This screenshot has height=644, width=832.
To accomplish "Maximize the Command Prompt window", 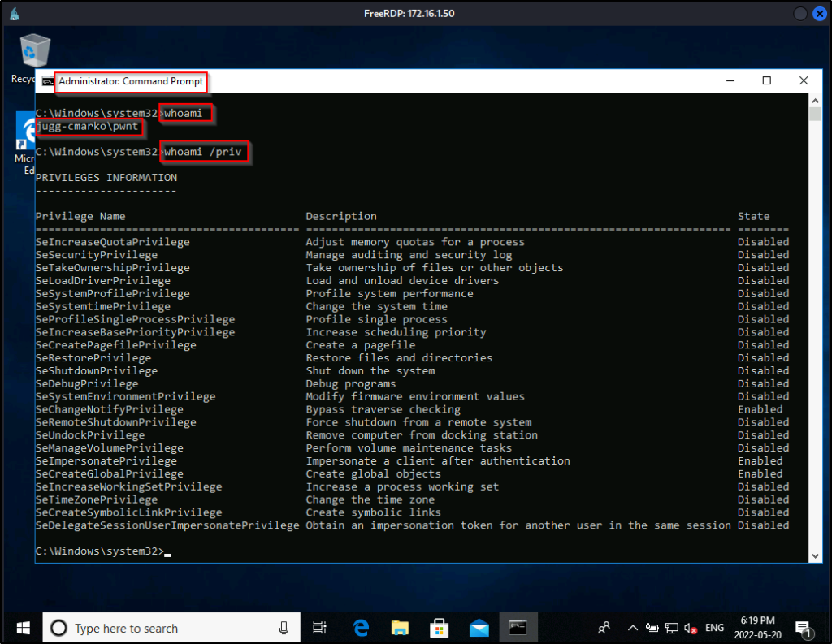I will pos(766,80).
